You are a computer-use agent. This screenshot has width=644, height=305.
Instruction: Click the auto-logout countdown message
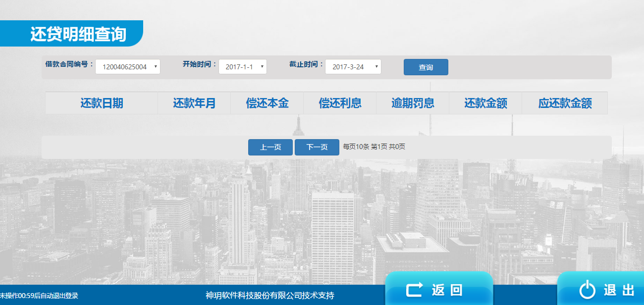click(x=39, y=296)
